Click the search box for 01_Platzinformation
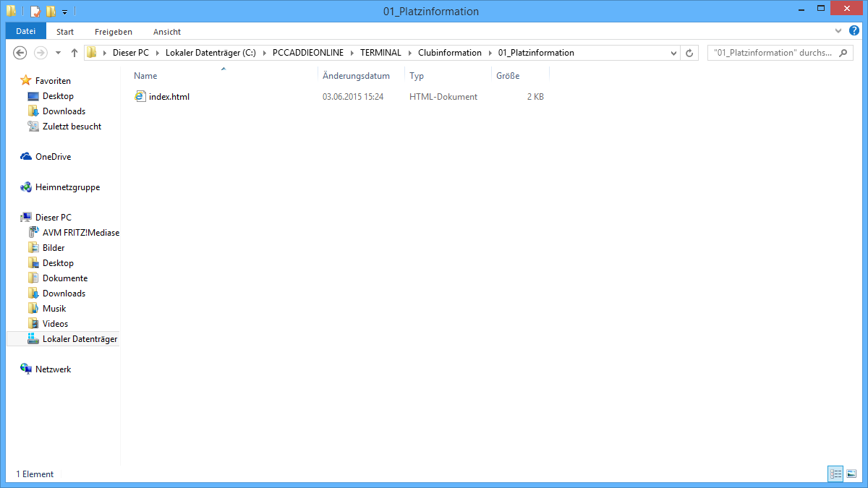 (774, 53)
